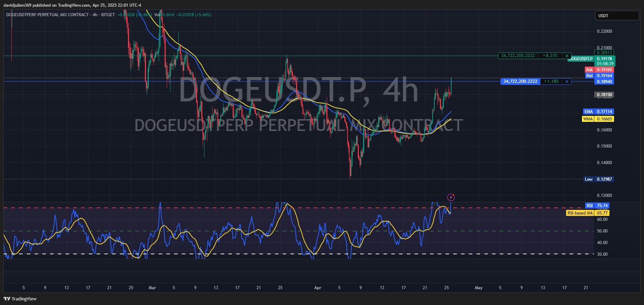
Task: Click the RSI value label 75.74
Action: [602, 206]
